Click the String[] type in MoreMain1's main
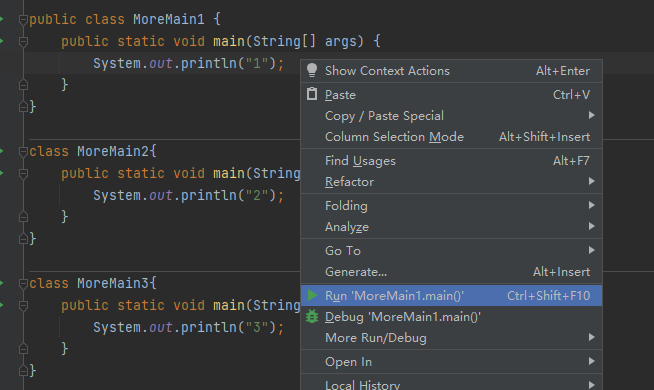Viewport: 654px width, 390px height. coord(284,41)
